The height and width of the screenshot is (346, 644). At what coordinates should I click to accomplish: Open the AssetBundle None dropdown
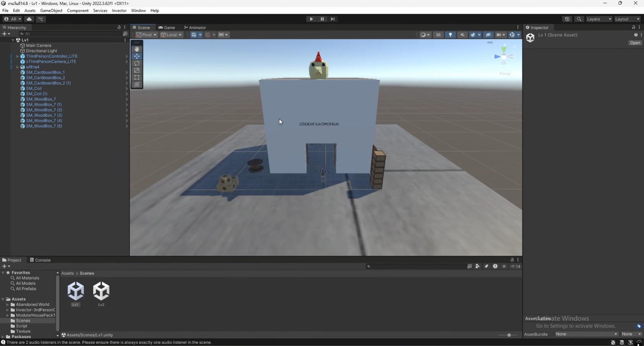(x=586, y=334)
